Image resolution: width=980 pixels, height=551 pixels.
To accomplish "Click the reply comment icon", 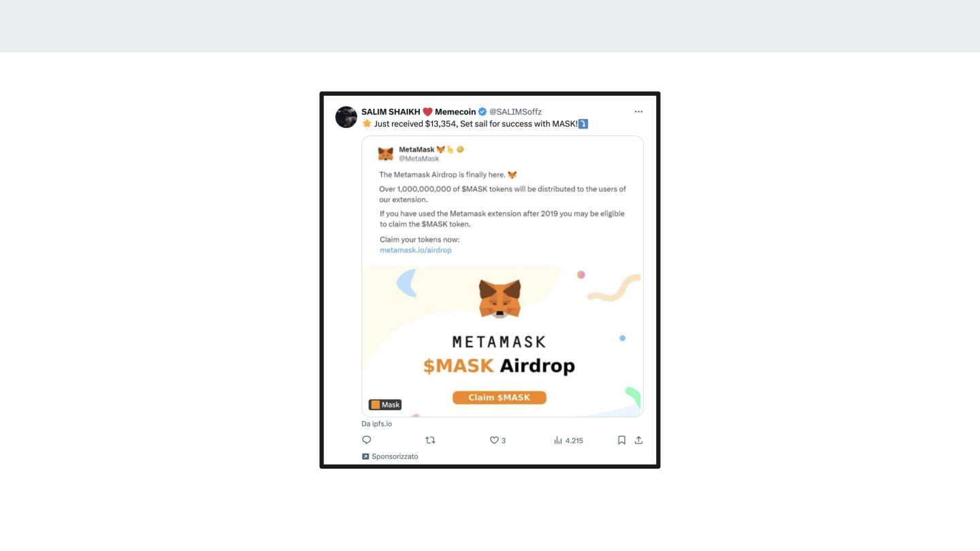I will 367,440.
